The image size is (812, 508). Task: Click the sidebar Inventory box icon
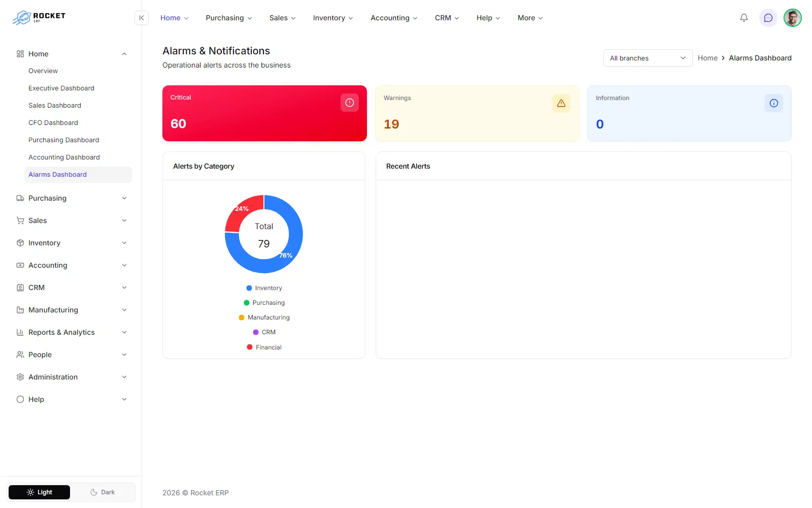(x=20, y=243)
